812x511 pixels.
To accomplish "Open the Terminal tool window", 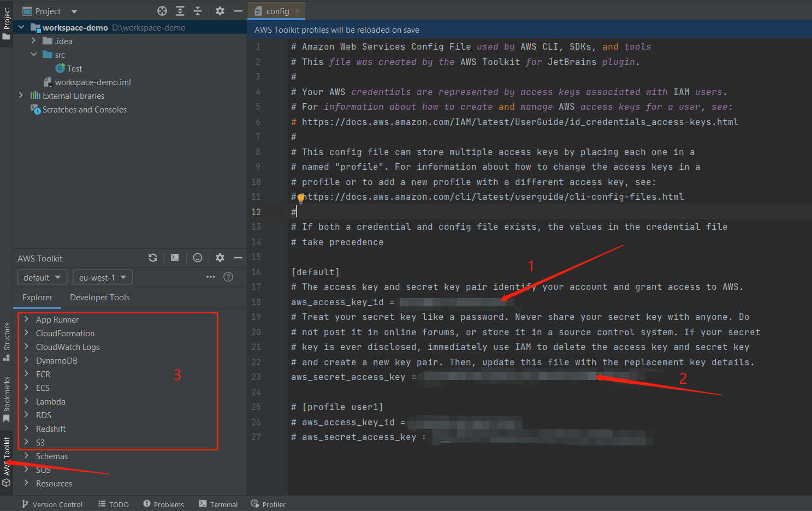I will [218, 504].
